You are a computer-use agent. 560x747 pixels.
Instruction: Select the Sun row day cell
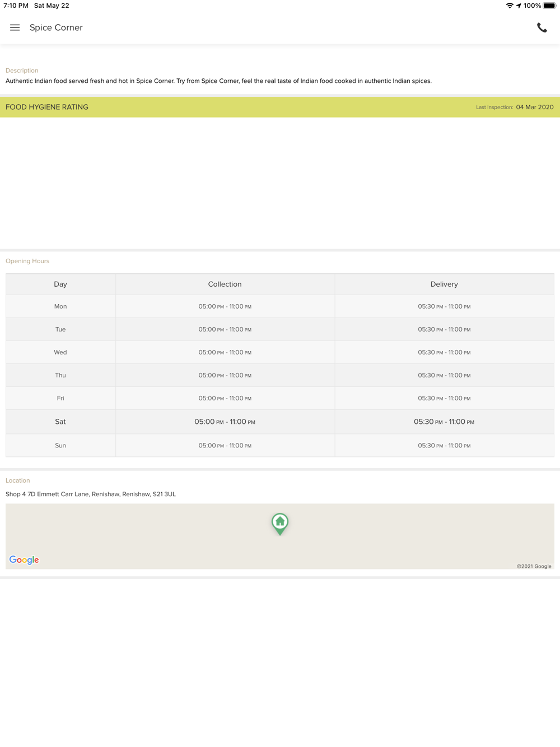tap(60, 446)
